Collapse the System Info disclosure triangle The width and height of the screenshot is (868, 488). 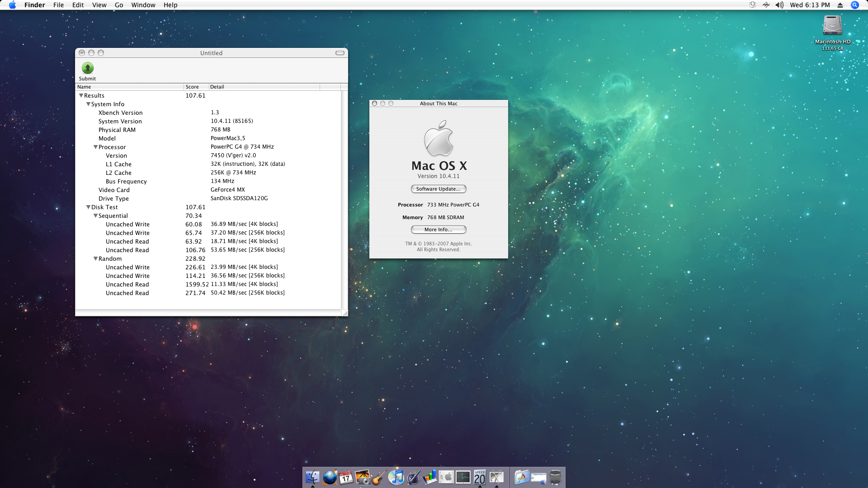tap(88, 104)
